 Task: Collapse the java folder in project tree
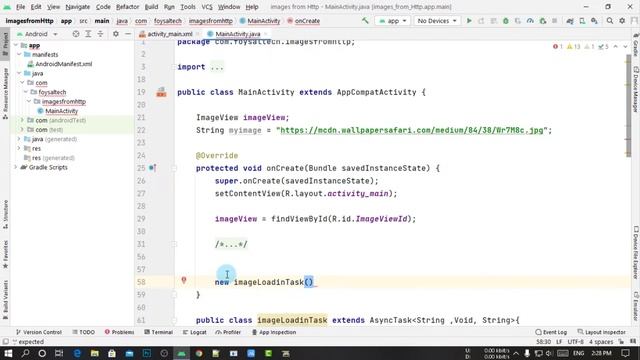click(x=19, y=73)
